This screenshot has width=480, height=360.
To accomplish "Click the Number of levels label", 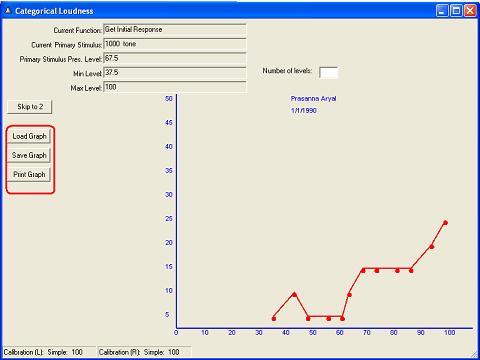I will (x=287, y=71).
